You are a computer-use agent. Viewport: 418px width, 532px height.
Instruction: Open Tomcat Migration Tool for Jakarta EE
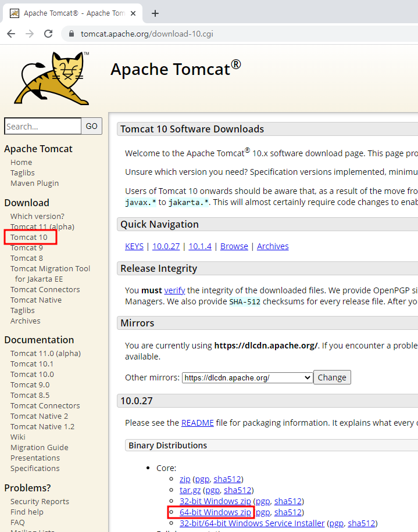50,274
